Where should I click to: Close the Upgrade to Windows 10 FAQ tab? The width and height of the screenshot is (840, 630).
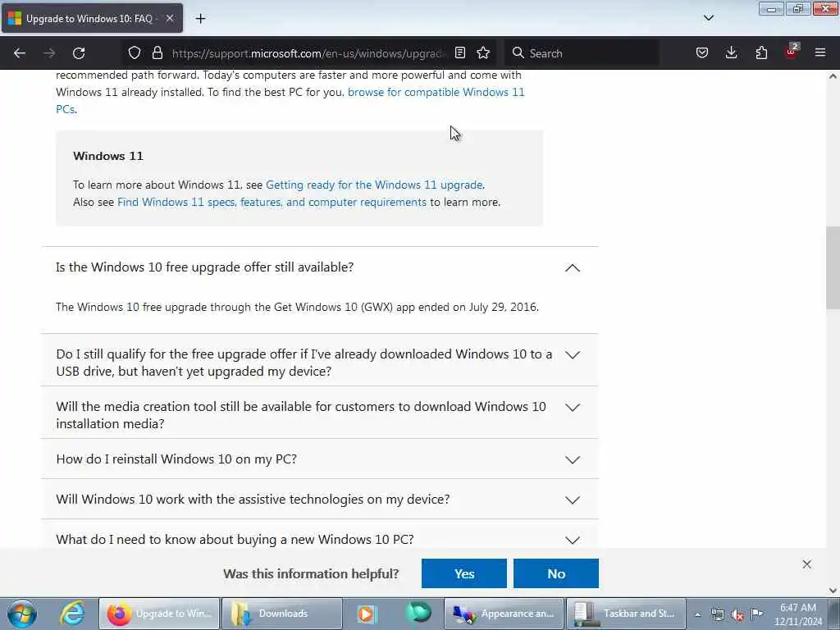(x=169, y=18)
